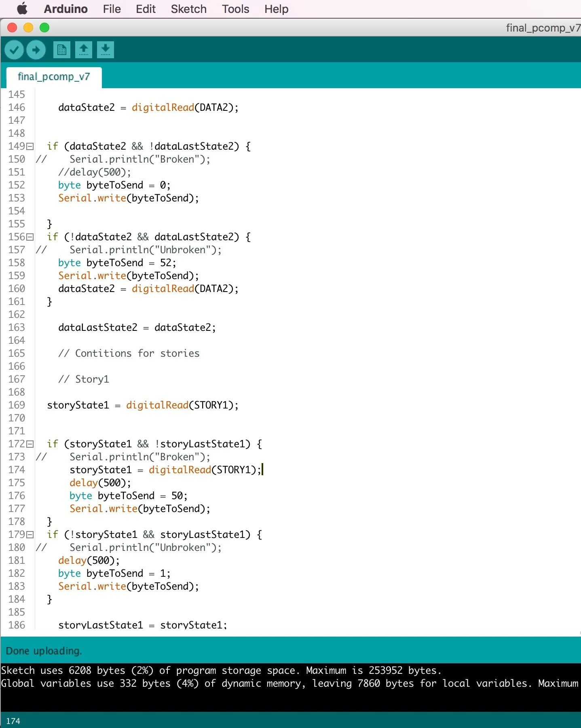Viewport: 581px width, 728px height.
Task: Click the line 'dataLastState2 = dataState2;'
Action: pyautogui.click(x=137, y=328)
